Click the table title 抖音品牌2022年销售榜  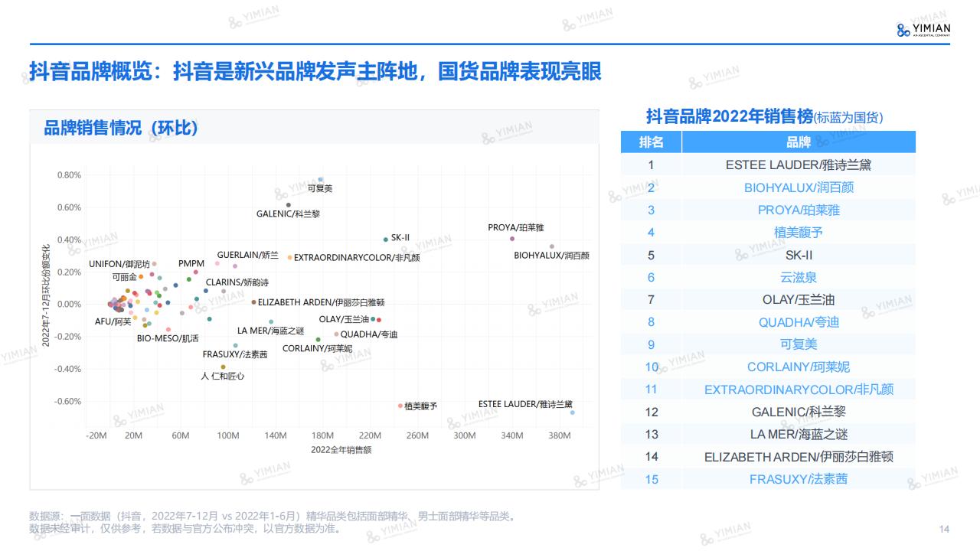(729, 116)
